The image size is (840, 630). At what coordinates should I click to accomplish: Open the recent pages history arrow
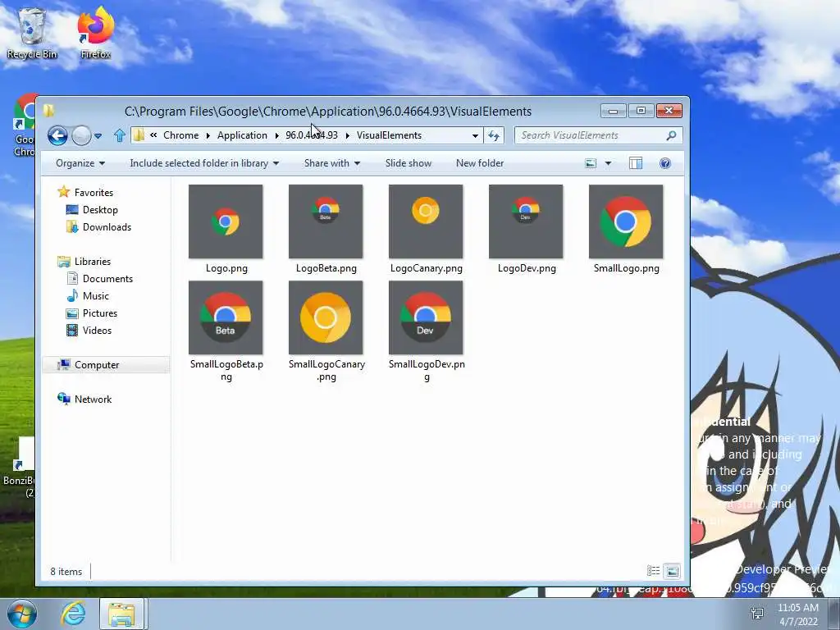point(98,136)
